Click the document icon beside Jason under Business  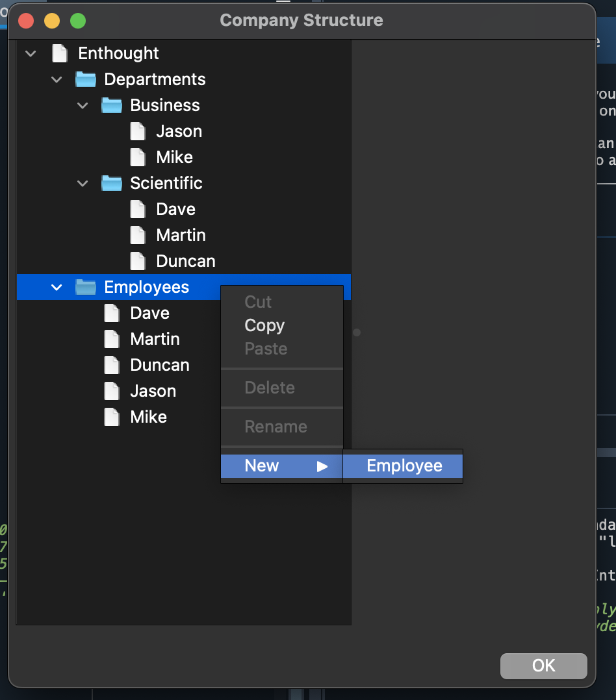point(137,131)
